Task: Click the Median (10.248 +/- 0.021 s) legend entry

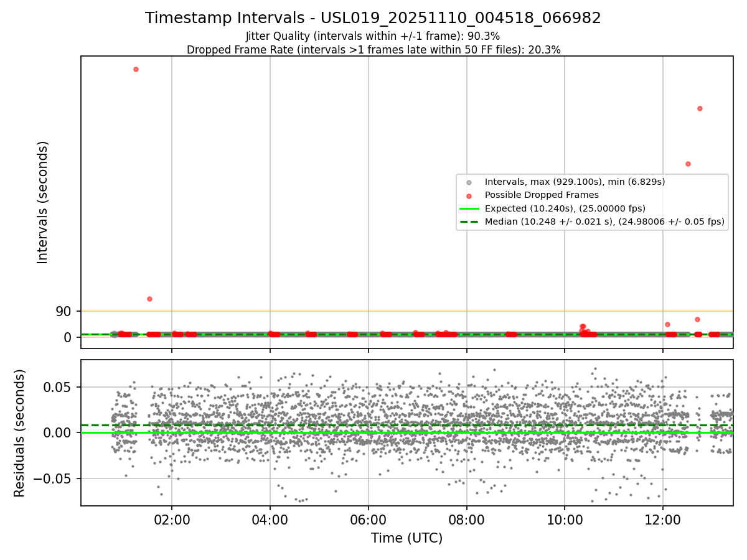Action: [604, 222]
